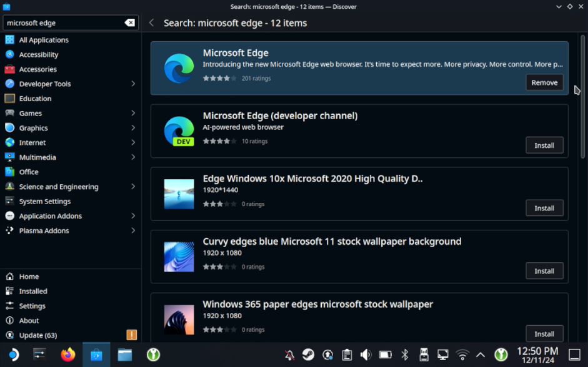The image size is (588, 367).
Task: Clear the search with the X icon
Action: coord(129,22)
